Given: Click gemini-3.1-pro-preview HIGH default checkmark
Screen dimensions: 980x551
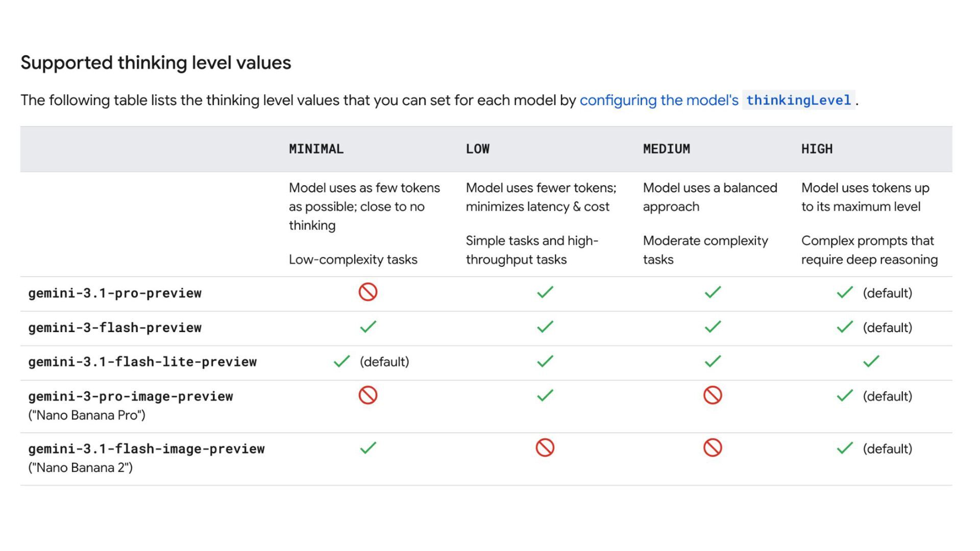Looking at the screenshot, I should coord(845,292).
